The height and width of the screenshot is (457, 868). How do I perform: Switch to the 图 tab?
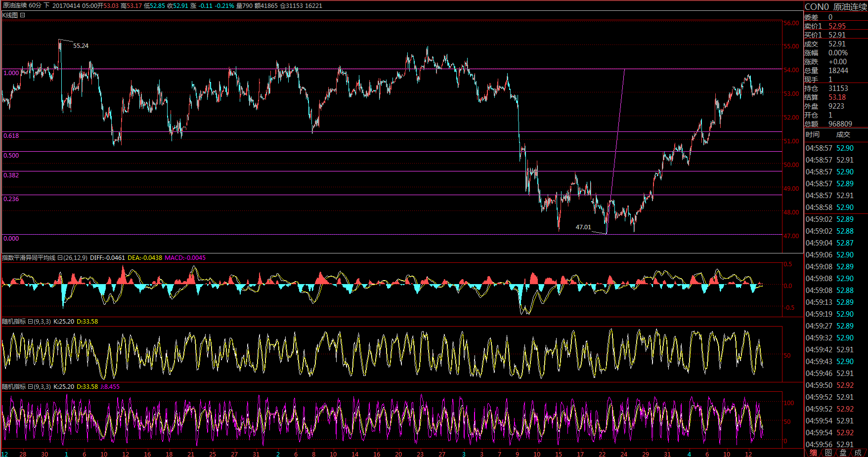point(828,453)
